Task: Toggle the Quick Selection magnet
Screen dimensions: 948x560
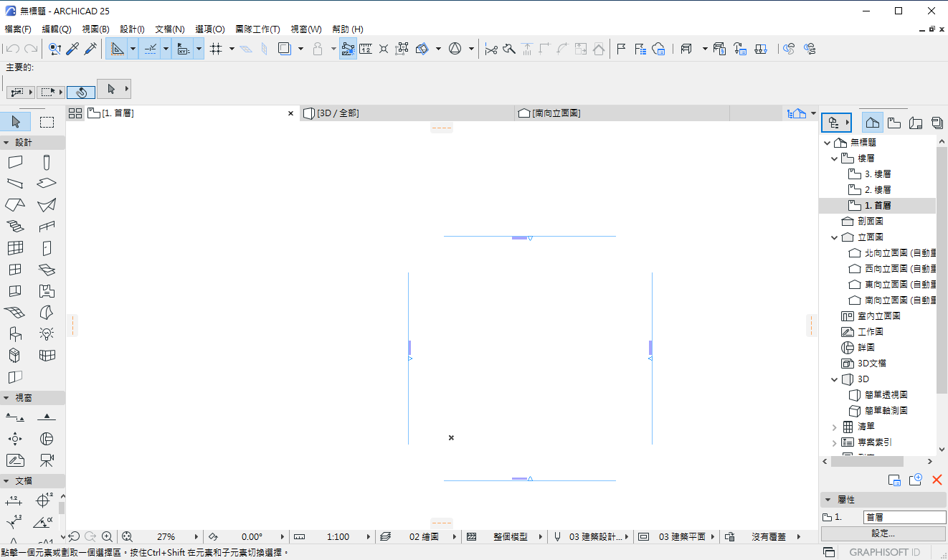Action: tap(81, 92)
